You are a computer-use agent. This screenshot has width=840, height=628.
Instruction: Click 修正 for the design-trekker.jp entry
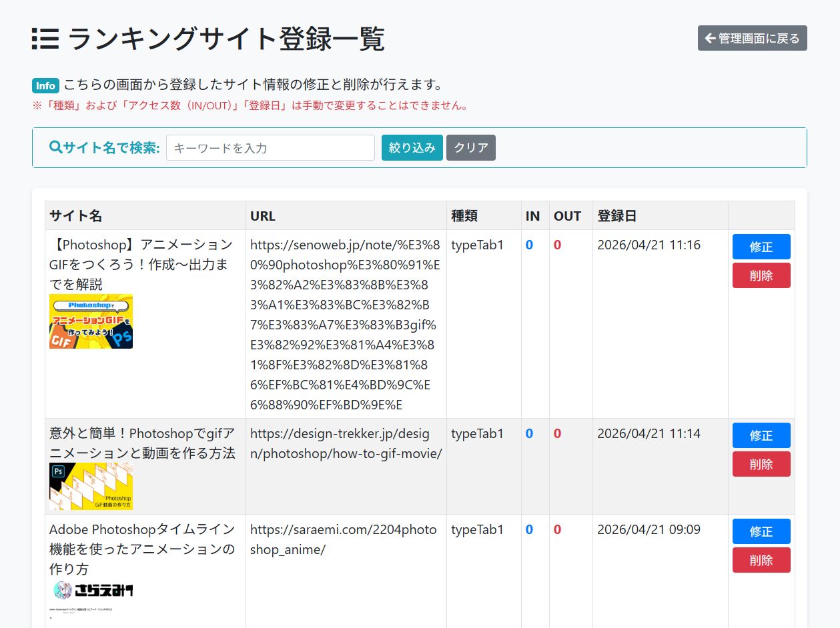pos(761,435)
